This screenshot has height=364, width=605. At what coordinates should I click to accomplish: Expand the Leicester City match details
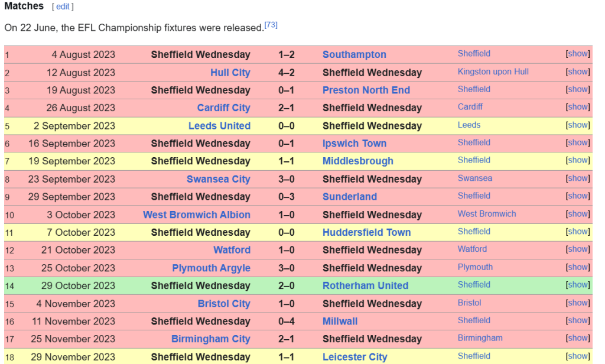point(578,356)
